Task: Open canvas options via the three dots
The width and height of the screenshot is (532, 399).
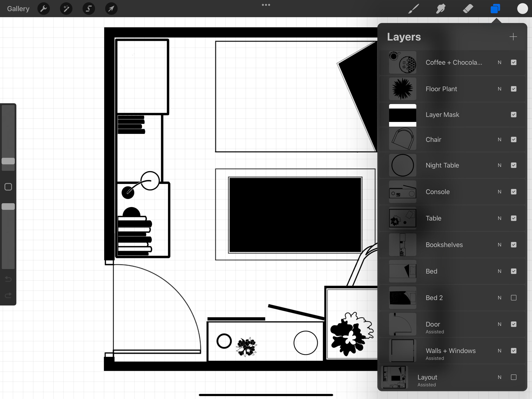Action: (x=266, y=5)
